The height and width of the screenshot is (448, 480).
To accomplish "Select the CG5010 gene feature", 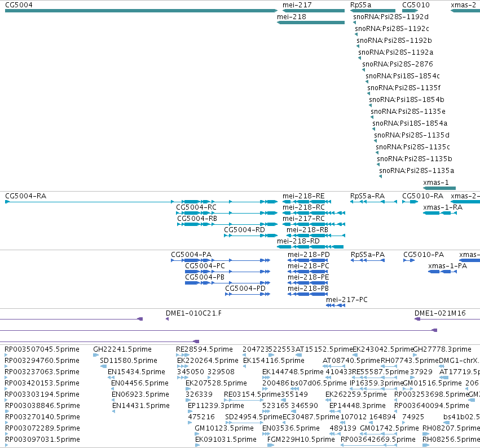I will point(410,11).
